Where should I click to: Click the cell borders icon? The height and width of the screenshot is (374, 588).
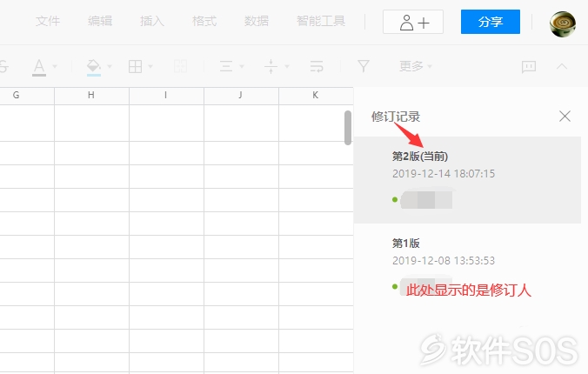click(135, 67)
